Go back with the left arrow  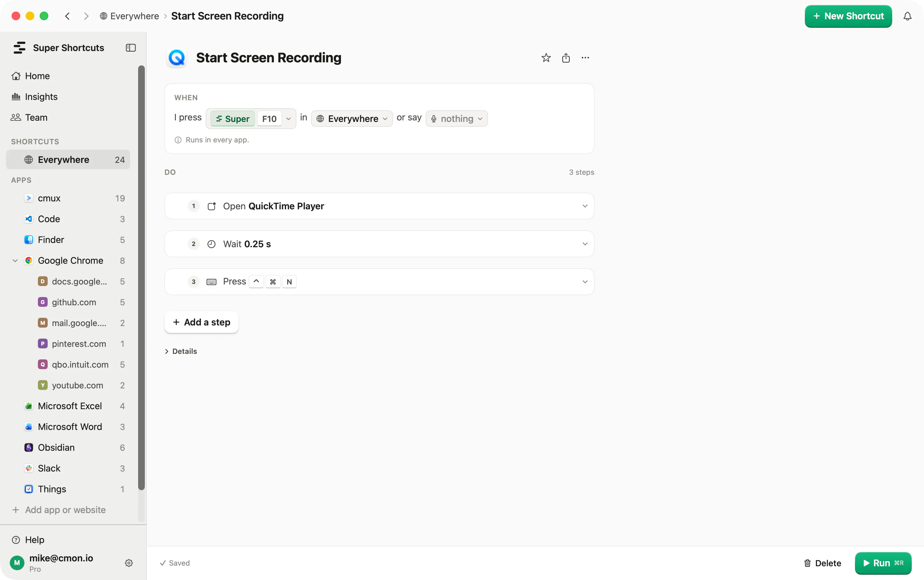pyautogui.click(x=67, y=16)
